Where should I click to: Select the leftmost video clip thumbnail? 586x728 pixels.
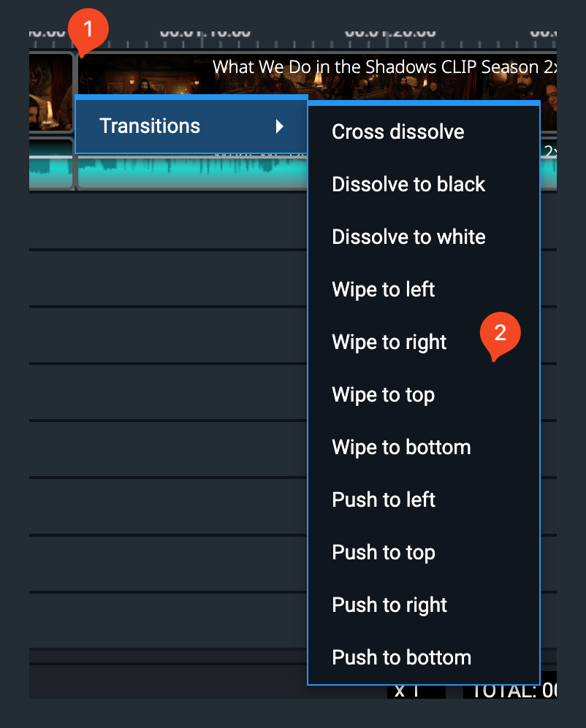[50, 92]
